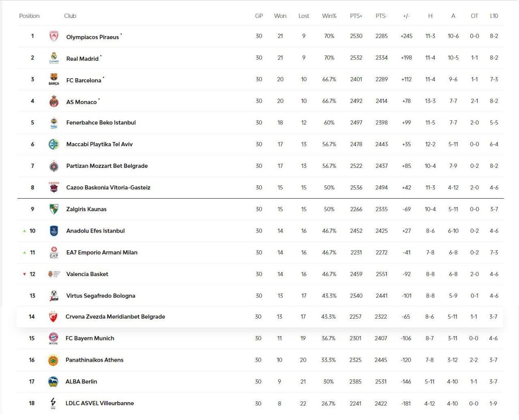Viewport: 519px width, 420px height.
Task: Click the L10 column header
Action: pyautogui.click(x=494, y=16)
